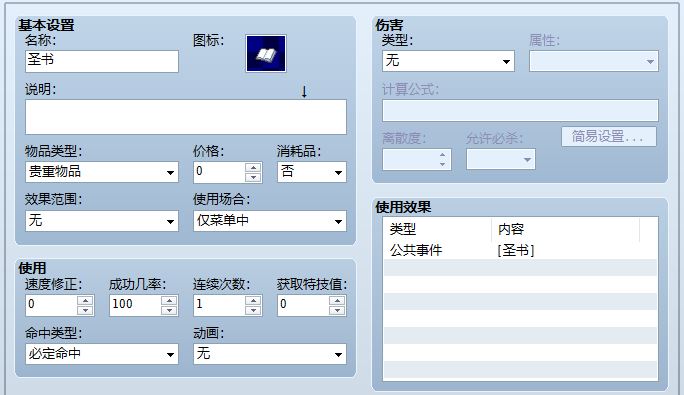This screenshot has width=684, height=395.
Task: Click the 获取特技值 value field
Action: (x=303, y=305)
